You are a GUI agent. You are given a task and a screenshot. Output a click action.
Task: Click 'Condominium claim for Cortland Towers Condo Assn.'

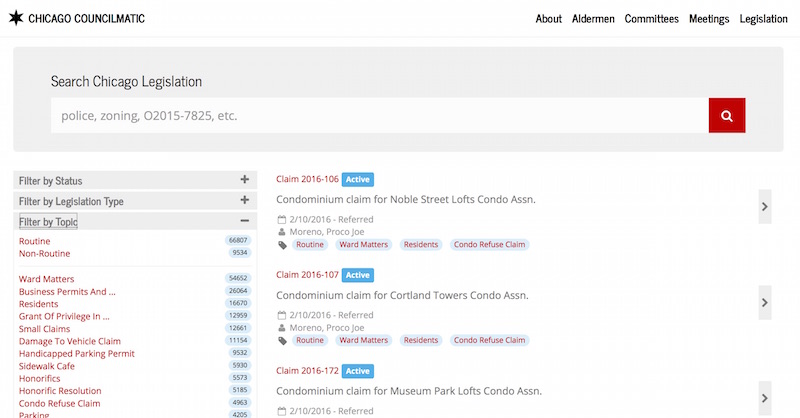[x=402, y=296]
